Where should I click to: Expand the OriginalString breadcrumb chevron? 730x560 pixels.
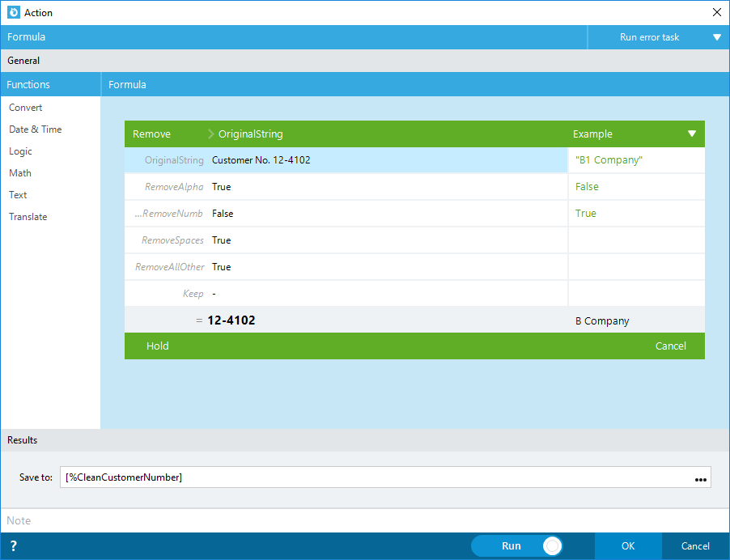(x=211, y=134)
